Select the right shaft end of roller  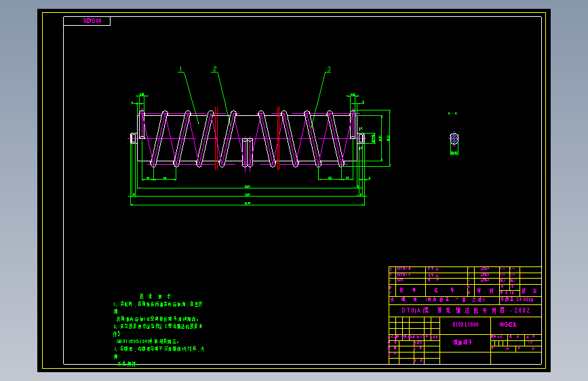pyautogui.click(x=361, y=138)
